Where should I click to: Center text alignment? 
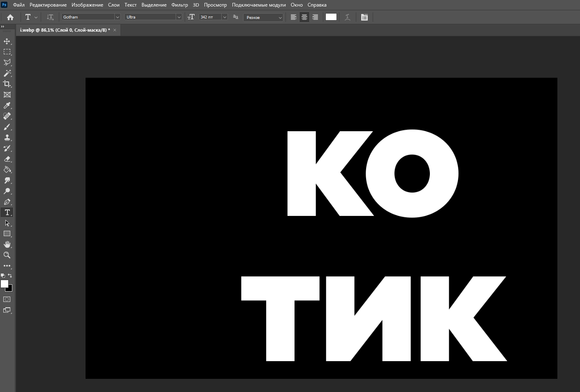pos(304,17)
